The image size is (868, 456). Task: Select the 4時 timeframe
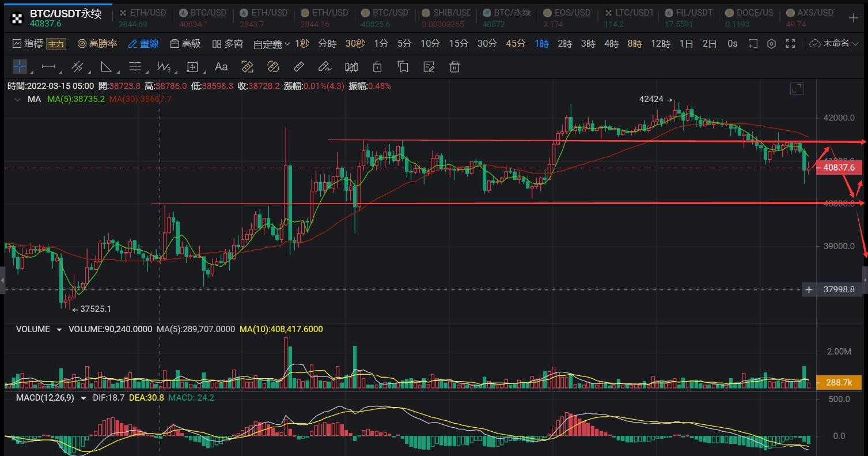click(x=611, y=44)
